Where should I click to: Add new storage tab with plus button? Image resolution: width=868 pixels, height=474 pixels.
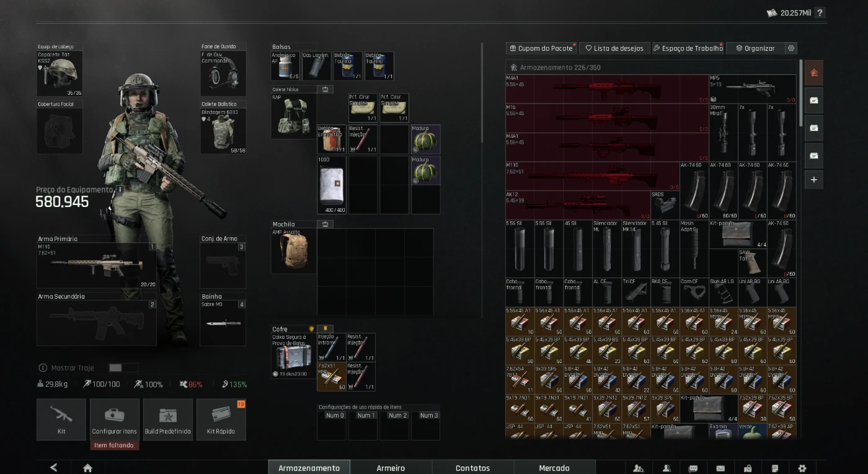point(813,180)
